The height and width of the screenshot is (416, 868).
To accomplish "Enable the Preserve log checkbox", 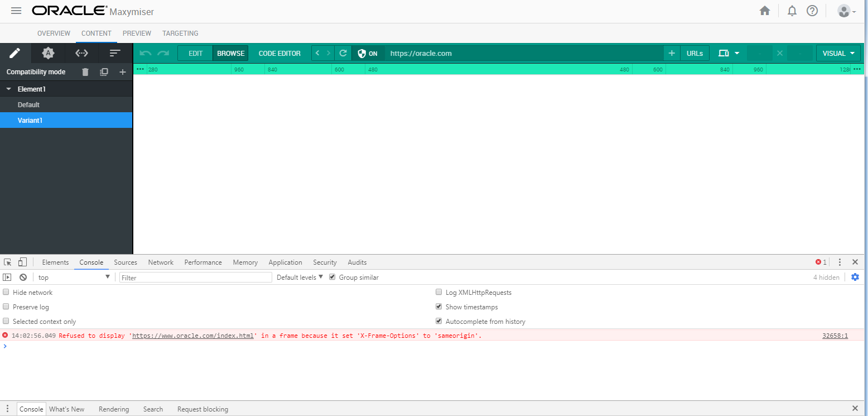I will 6,307.
